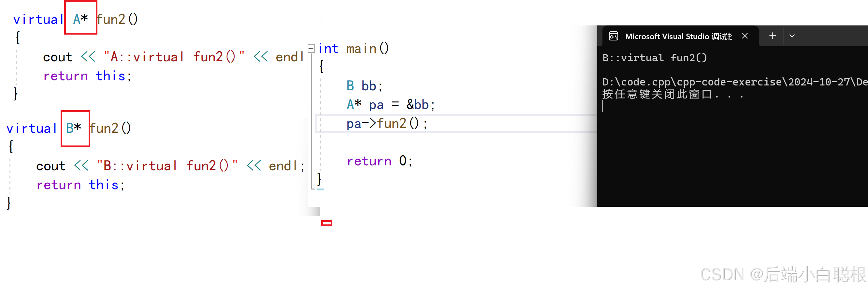Expand the terminal profile dropdown chevron
Screen dimensions: 868x289
tap(792, 36)
